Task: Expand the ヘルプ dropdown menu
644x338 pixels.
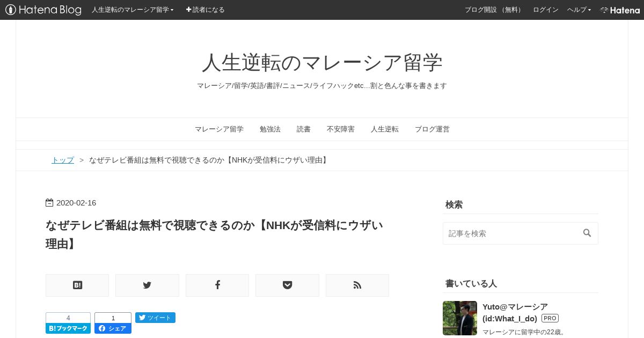Action: (x=579, y=10)
